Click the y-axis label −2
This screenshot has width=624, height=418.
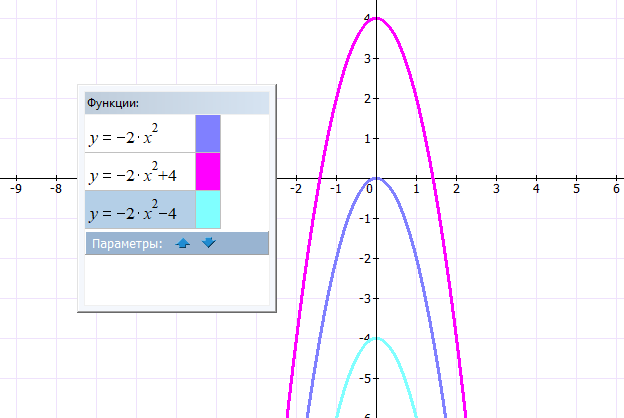tap(367, 258)
